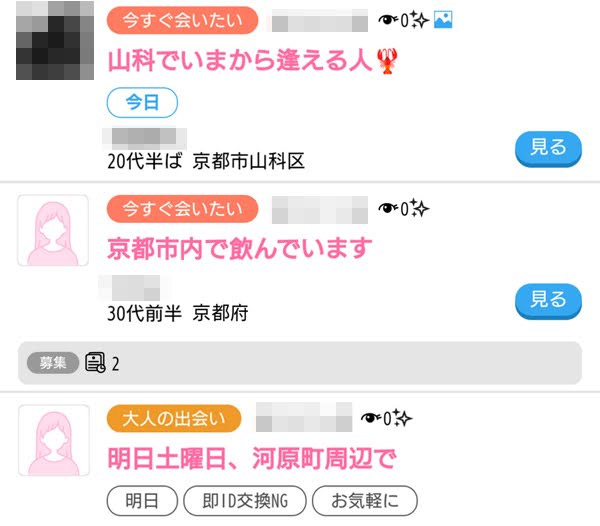Click 見る button for 山科 post
The image size is (600, 526).
(548, 149)
